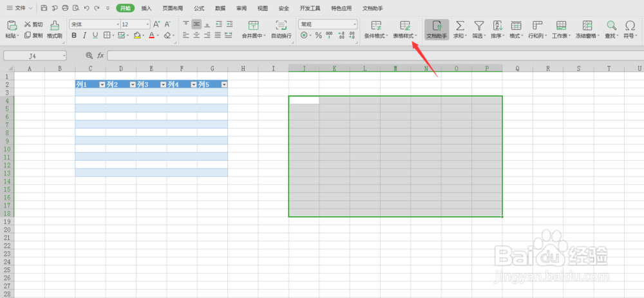Open the Conditional Format (条件格式) dropdown
The width and height of the screenshot is (644, 298).
click(376, 30)
